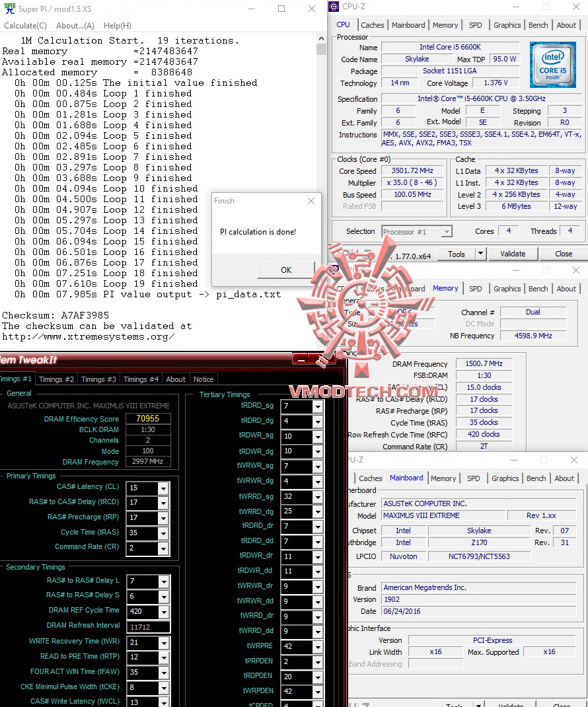Click the NB Frequency value 4598.9 MHz
The width and height of the screenshot is (588, 707).
coord(533,336)
